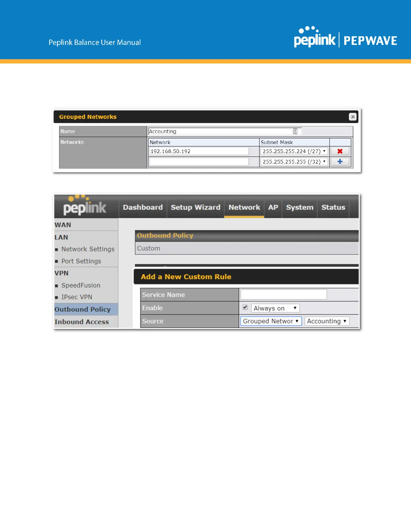Click the Add a New Custom Rule heading
This screenshot has height=532, width=411.
[x=186, y=277]
